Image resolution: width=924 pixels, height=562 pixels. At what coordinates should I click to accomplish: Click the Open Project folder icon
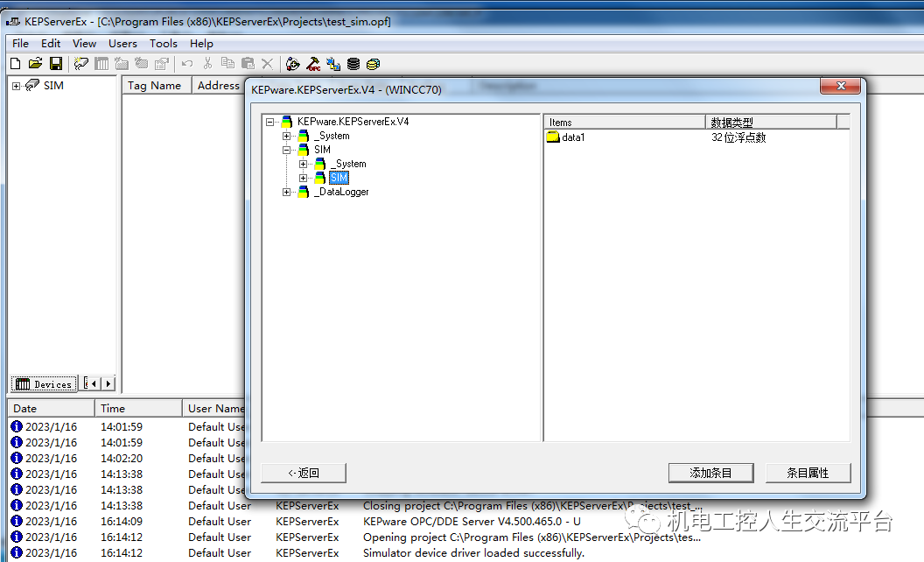click(x=35, y=63)
